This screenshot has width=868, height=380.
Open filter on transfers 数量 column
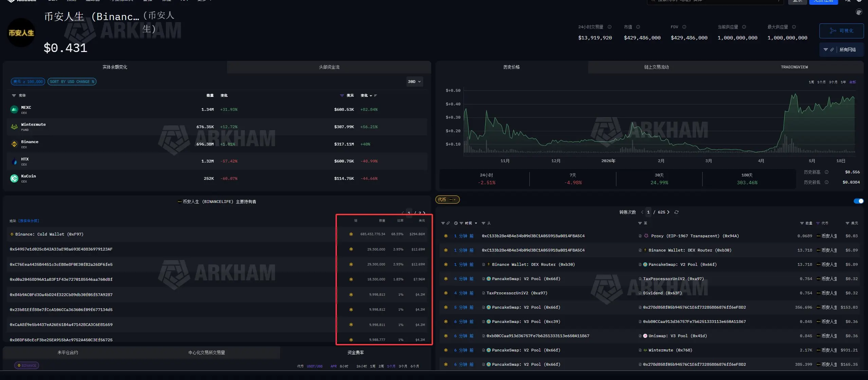(x=802, y=223)
